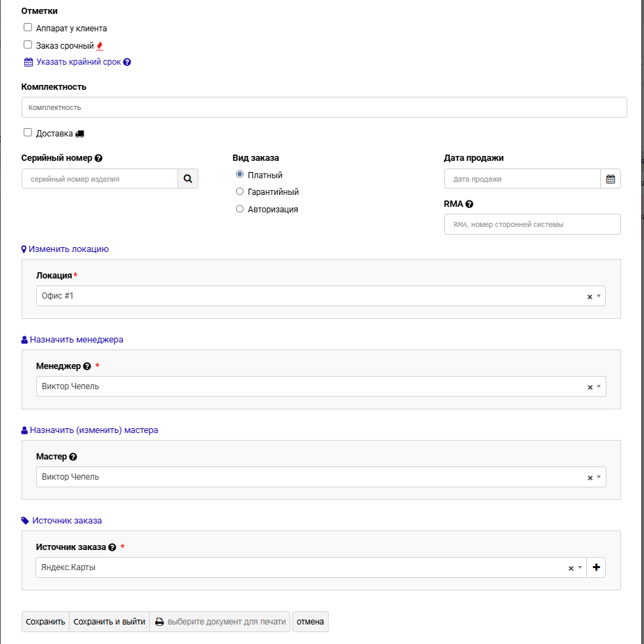Click the serial number search magnifier icon
This screenshot has height=644, width=644.
pos(187,179)
